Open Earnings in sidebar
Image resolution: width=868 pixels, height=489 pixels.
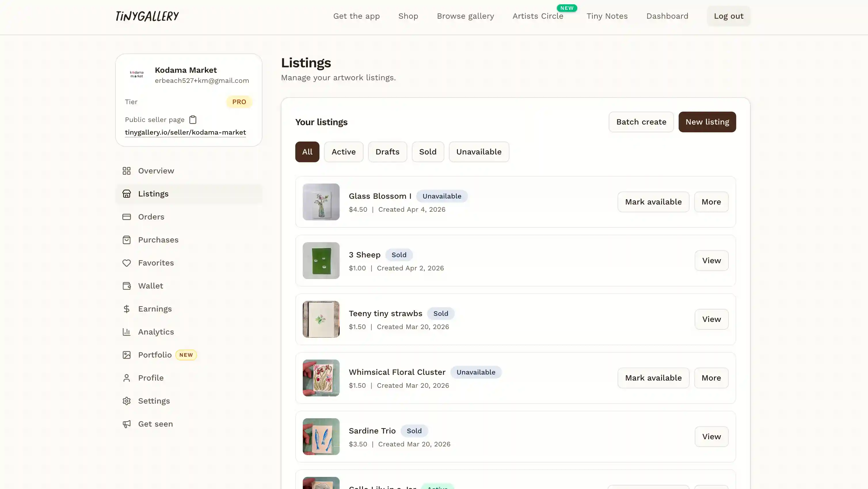click(189, 309)
